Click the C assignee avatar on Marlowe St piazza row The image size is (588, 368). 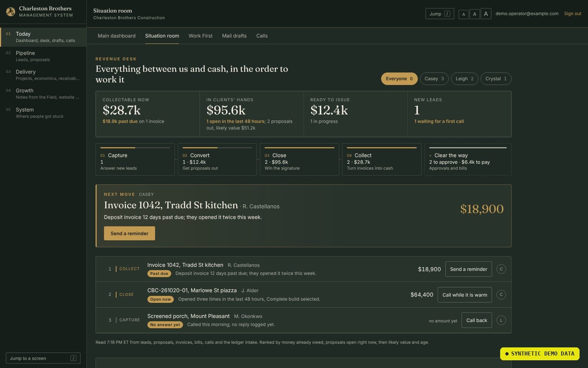pos(501,294)
